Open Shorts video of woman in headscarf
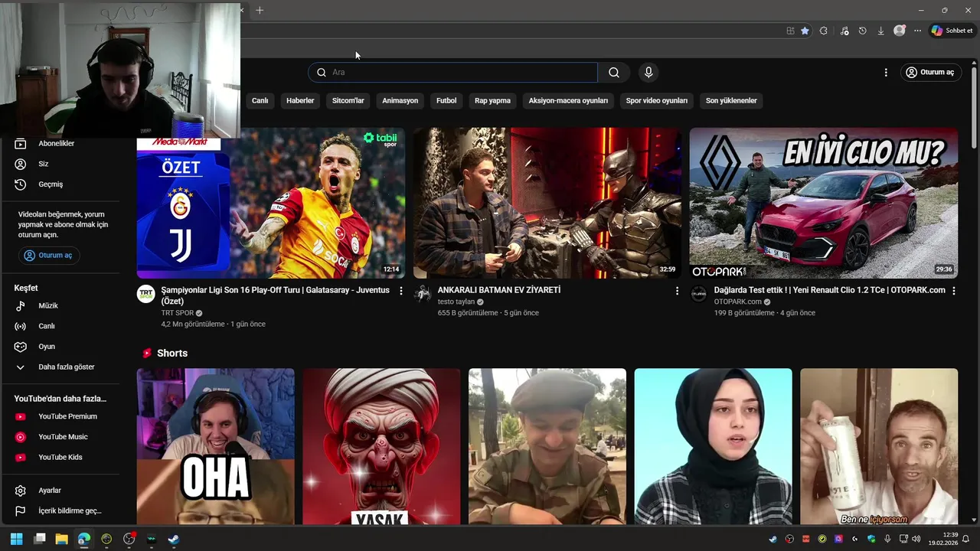The image size is (980, 551). (x=714, y=447)
